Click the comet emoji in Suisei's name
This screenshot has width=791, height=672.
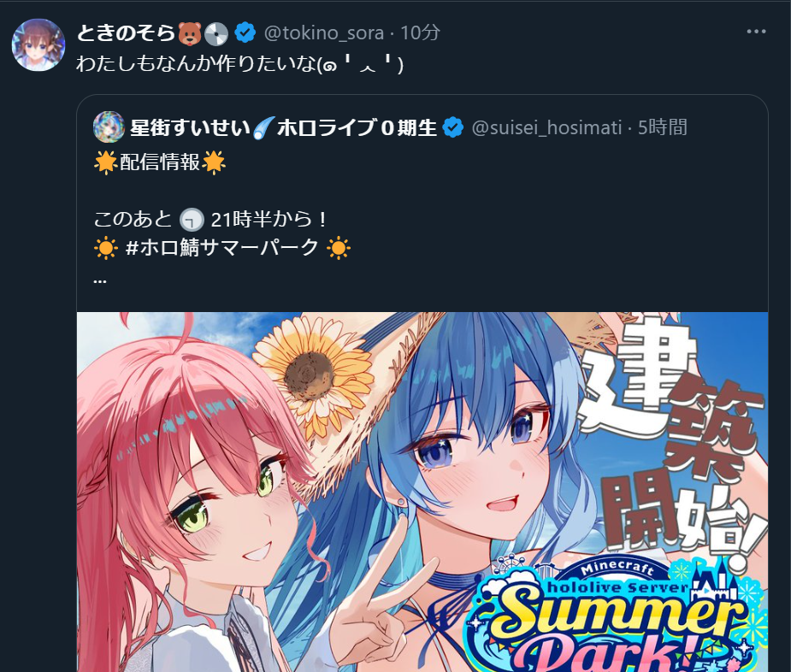263,127
